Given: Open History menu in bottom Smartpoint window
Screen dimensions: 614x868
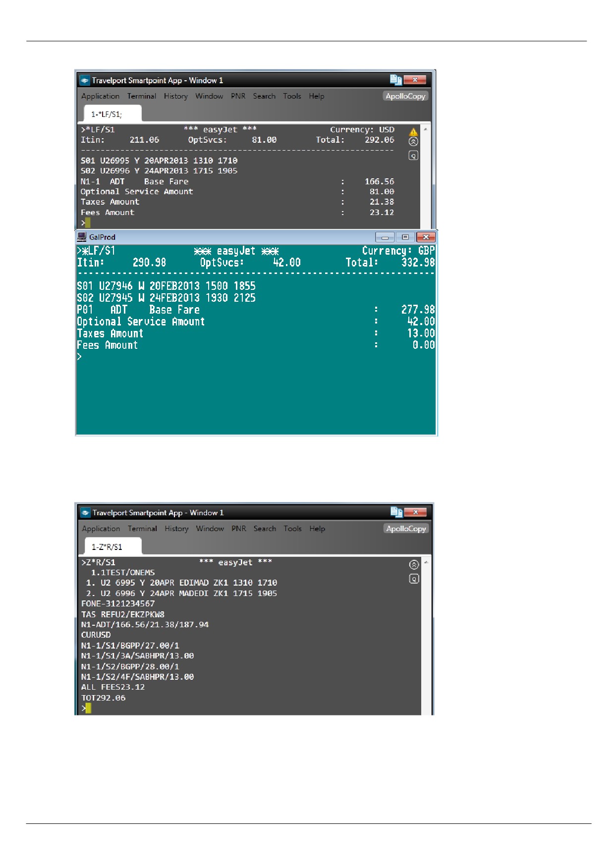Looking at the screenshot, I should (176, 529).
